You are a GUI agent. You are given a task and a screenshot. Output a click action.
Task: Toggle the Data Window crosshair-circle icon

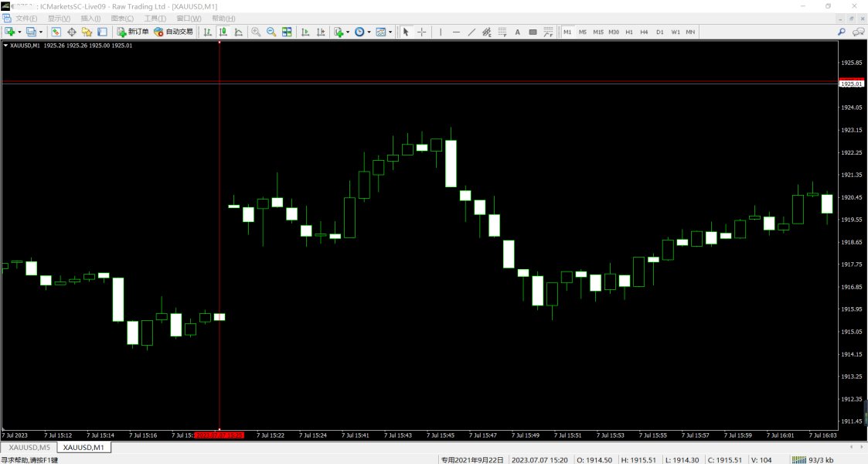(x=71, y=32)
